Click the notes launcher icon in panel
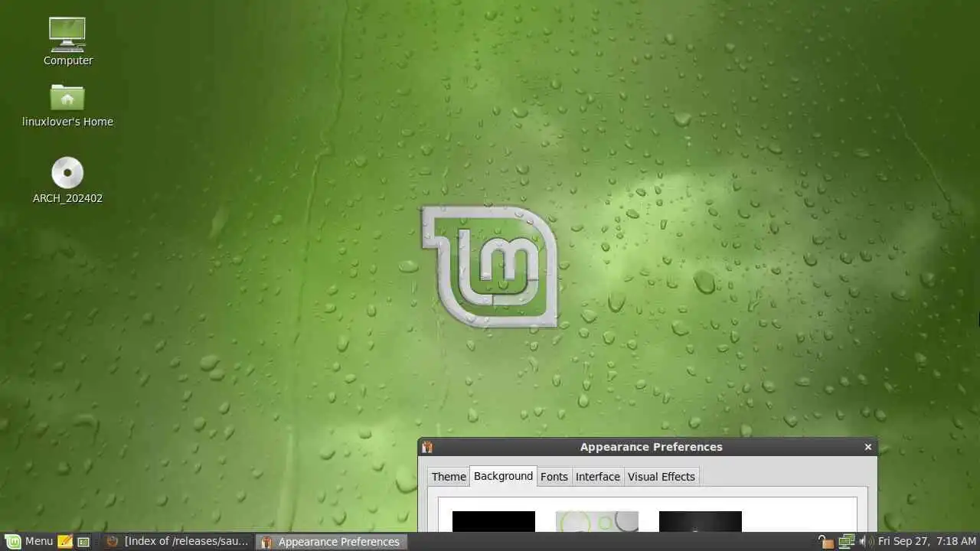The height and width of the screenshot is (551, 980). click(65, 541)
